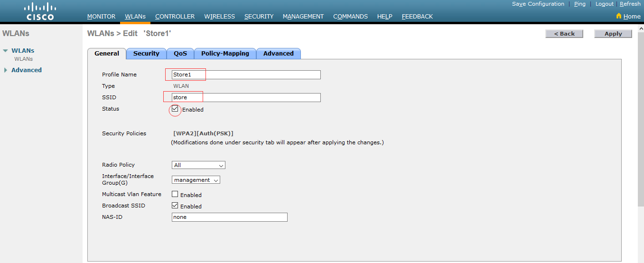Click the Refresh link
This screenshot has width=644, height=263.
tap(630, 4)
